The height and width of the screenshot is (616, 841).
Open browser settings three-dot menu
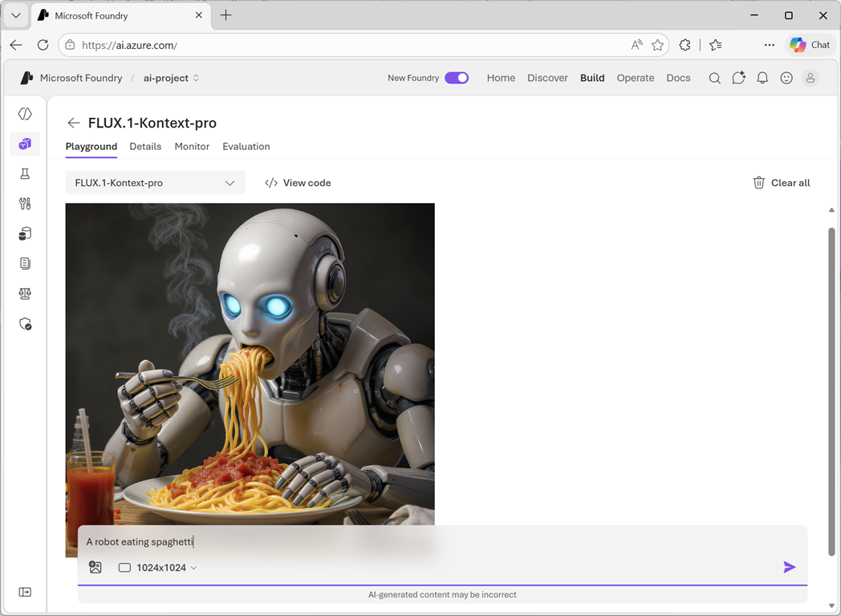[769, 45]
